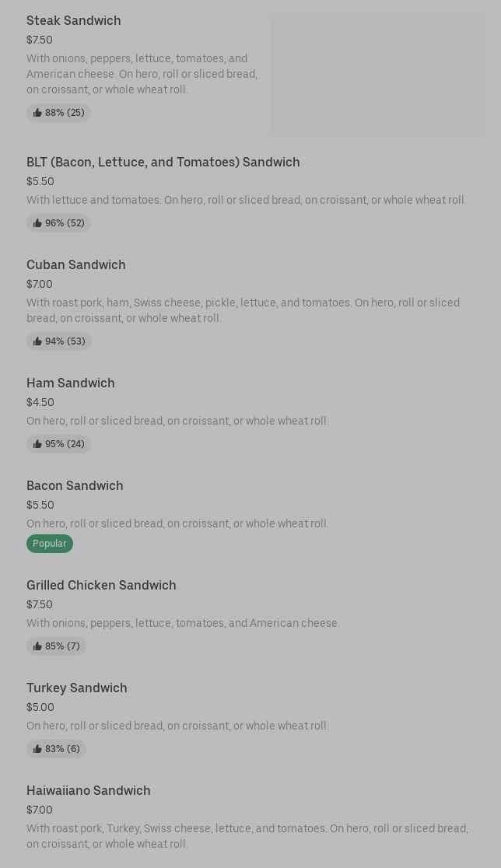Choose the Ham Sandwich item

coord(71,383)
